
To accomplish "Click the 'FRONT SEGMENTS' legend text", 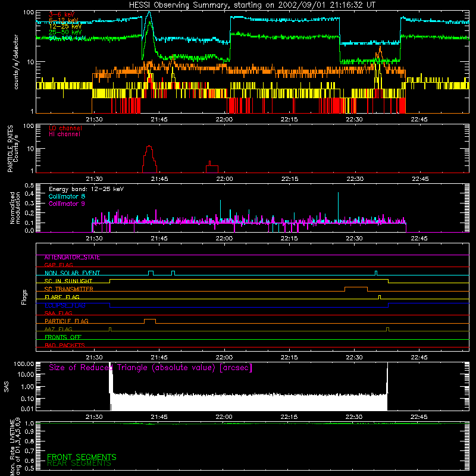I will coord(82,457).
